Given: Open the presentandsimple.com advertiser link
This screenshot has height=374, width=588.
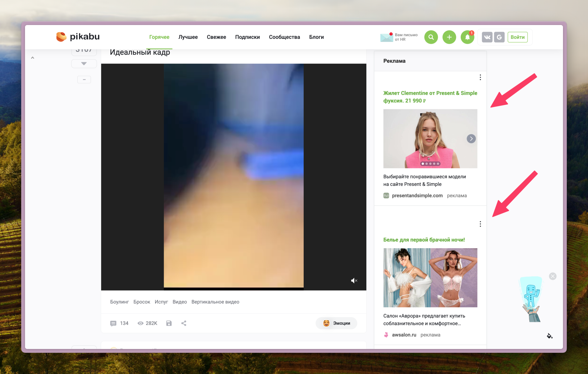Looking at the screenshot, I should pyautogui.click(x=417, y=195).
